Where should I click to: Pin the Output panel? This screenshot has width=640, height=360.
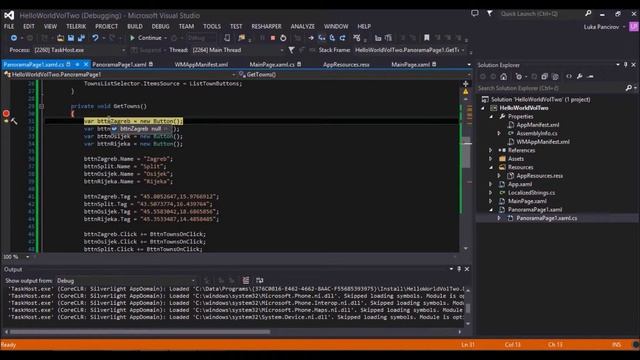(x=459, y=269)
